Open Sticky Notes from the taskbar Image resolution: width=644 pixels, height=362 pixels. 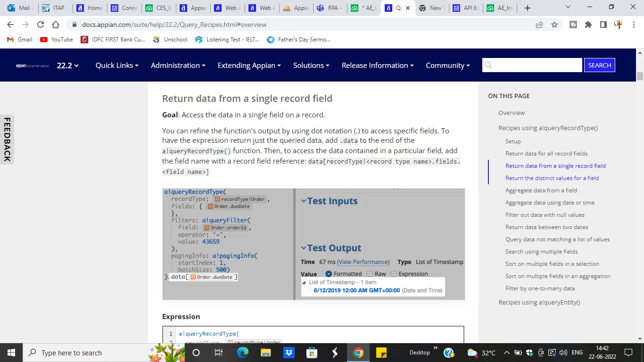click(x=381, y=353)
